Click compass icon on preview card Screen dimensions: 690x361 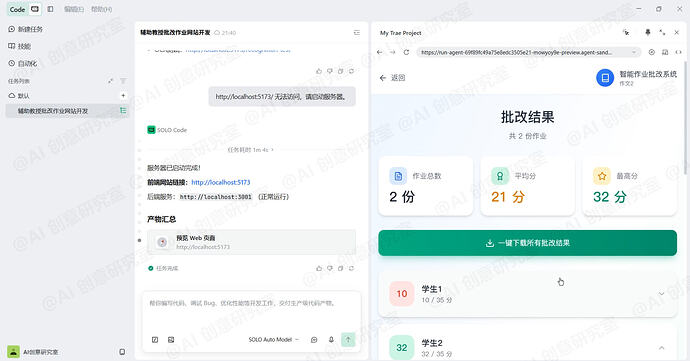pos(162,242)
